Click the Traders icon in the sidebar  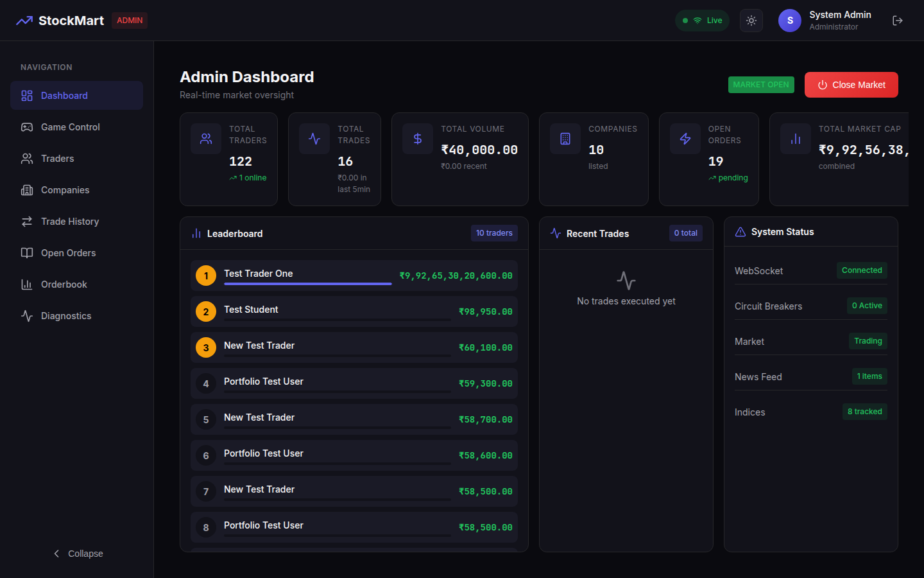point(26,158)
